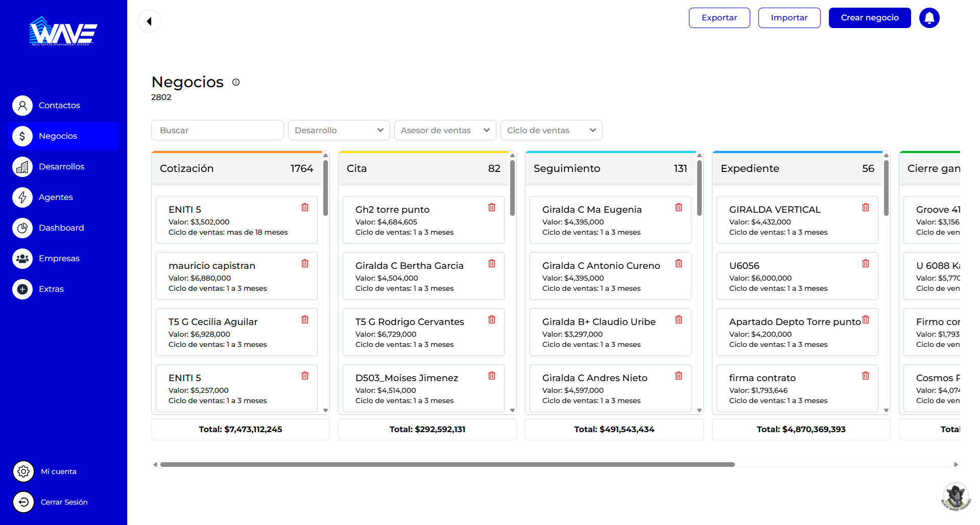Click the Cotización column down scroll arrow

tap(325, 410)
